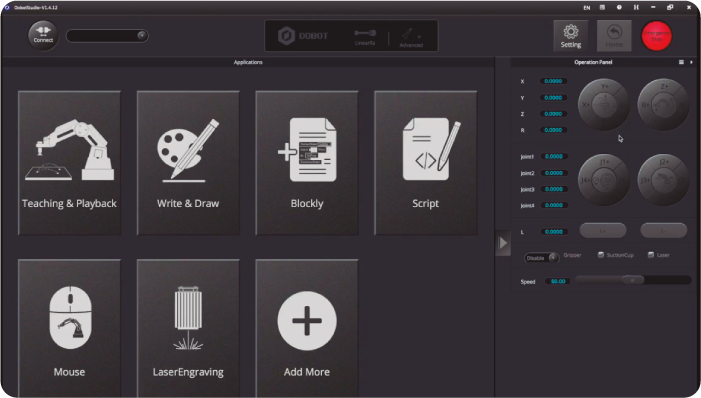The image size is (701, 398).
Task: Open the Blockly programming module
Action: point(307,163)
